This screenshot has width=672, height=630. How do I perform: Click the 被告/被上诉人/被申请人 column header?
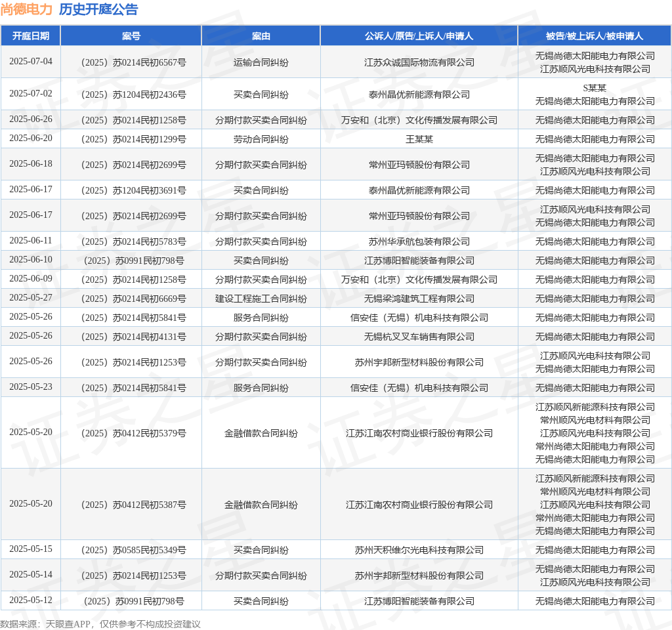pos(594,36)
